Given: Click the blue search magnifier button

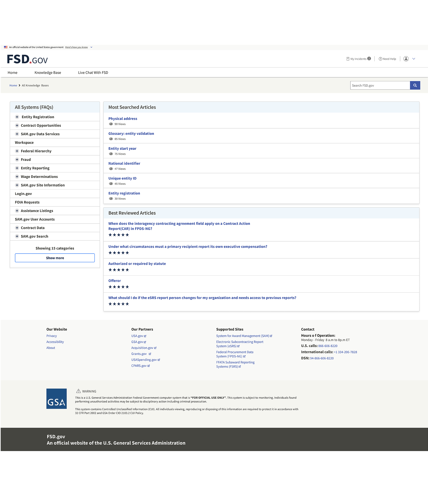Looking at the screenshot, I should pos(415,85).
